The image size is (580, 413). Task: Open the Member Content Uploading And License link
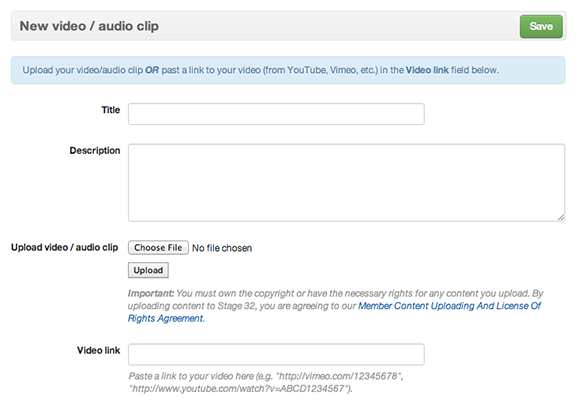pyautogui.click(x=449, y=306)
